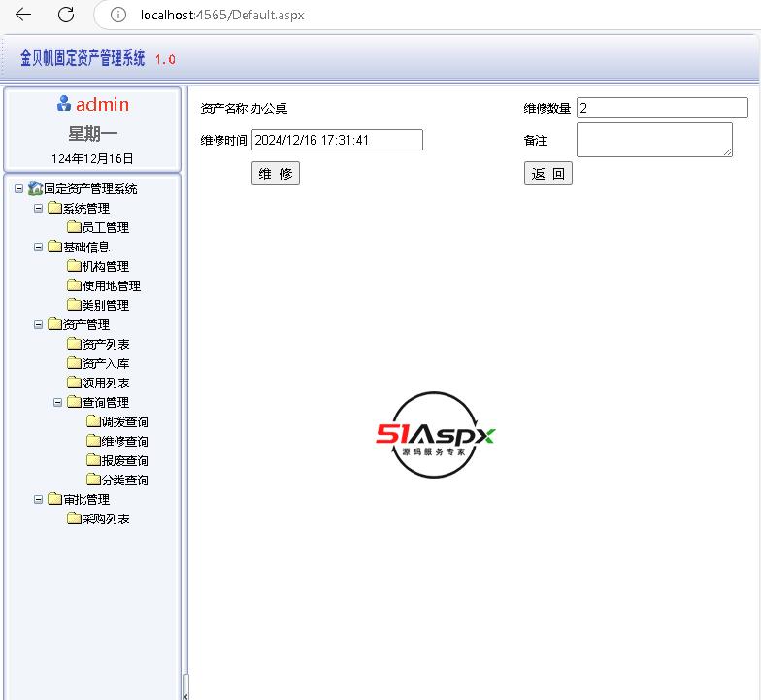Click the site info icon in address bar
This screenshot has width=761, height=700.
coord(118,15)
